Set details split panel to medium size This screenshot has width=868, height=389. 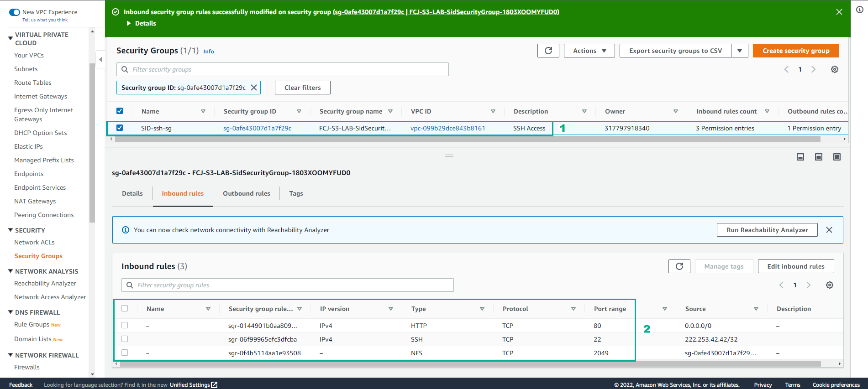click(819, 157)
